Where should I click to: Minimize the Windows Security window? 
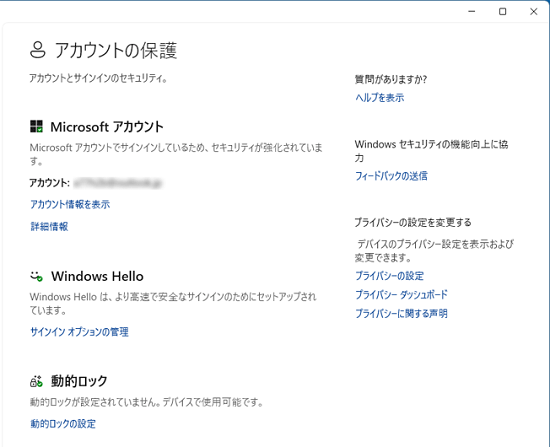tap(472, 12)
